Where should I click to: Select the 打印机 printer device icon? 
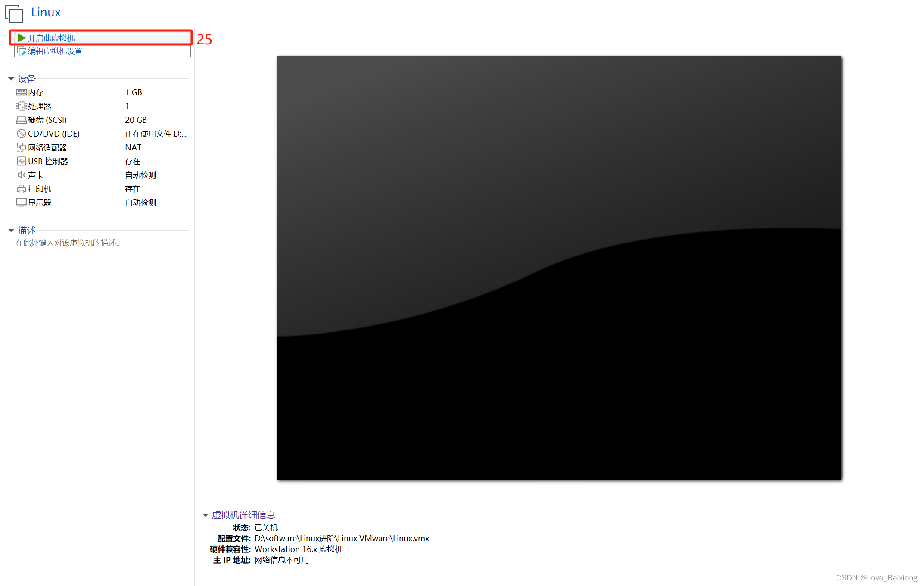22,189
